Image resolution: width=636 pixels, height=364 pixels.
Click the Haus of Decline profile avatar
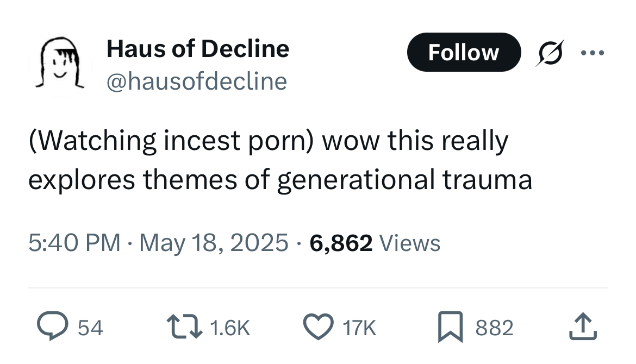tap(60, 64)
